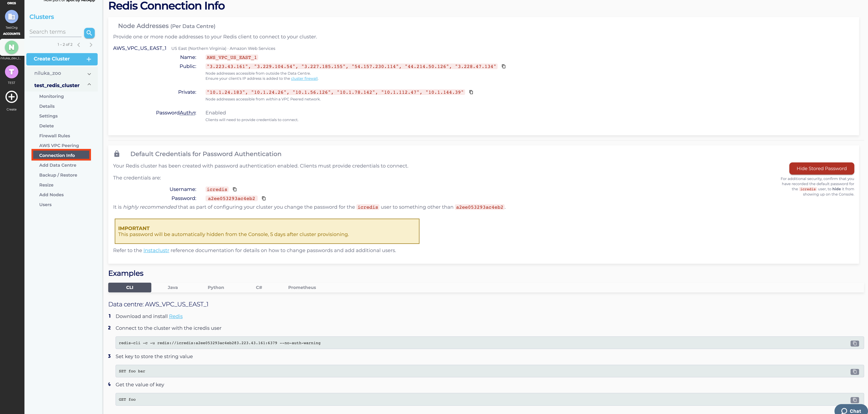Viewport: 868px width, 414px height.
Task: Go to next page of clusters
Action: 91,45
